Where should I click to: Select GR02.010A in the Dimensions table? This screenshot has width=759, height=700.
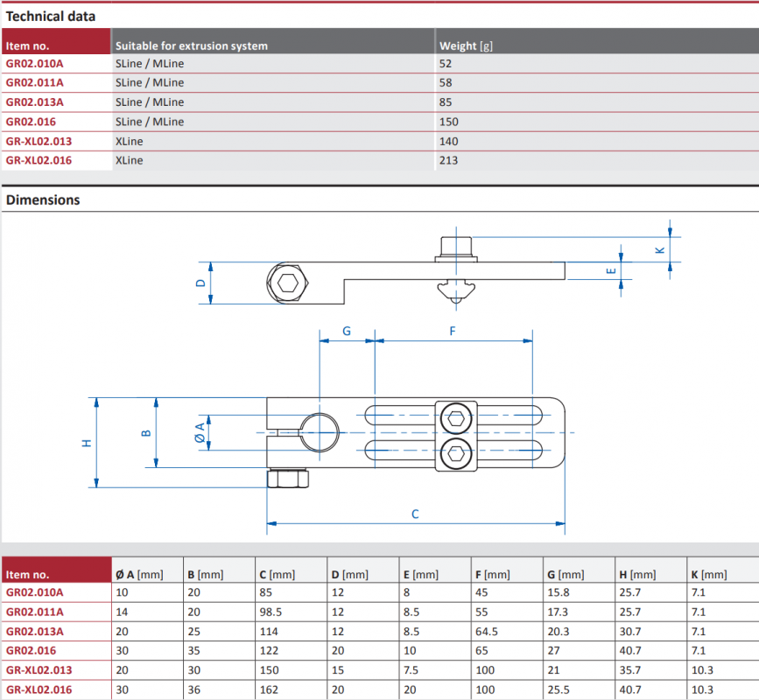(x=34, y=592)
